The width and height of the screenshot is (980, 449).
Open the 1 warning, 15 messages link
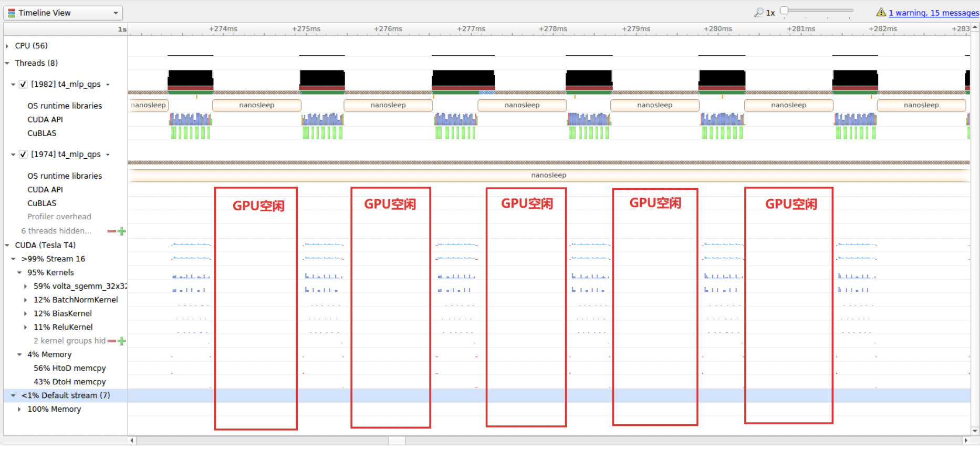[933, 13]
